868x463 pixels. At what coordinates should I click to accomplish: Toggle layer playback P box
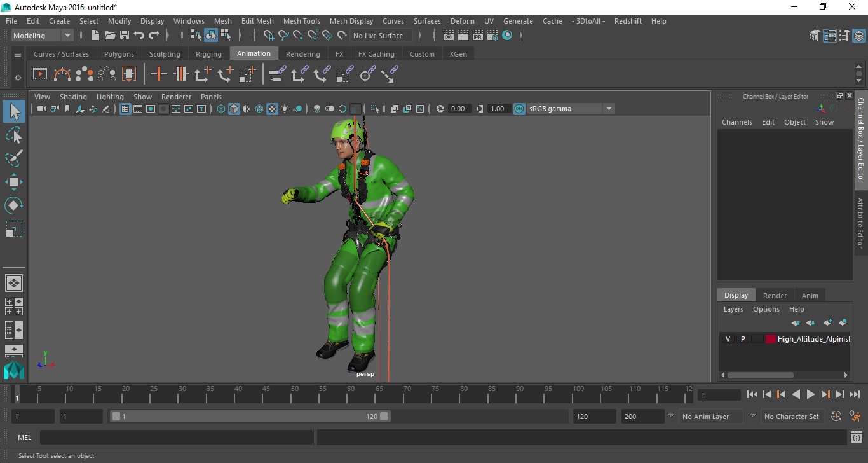[742, 339]
